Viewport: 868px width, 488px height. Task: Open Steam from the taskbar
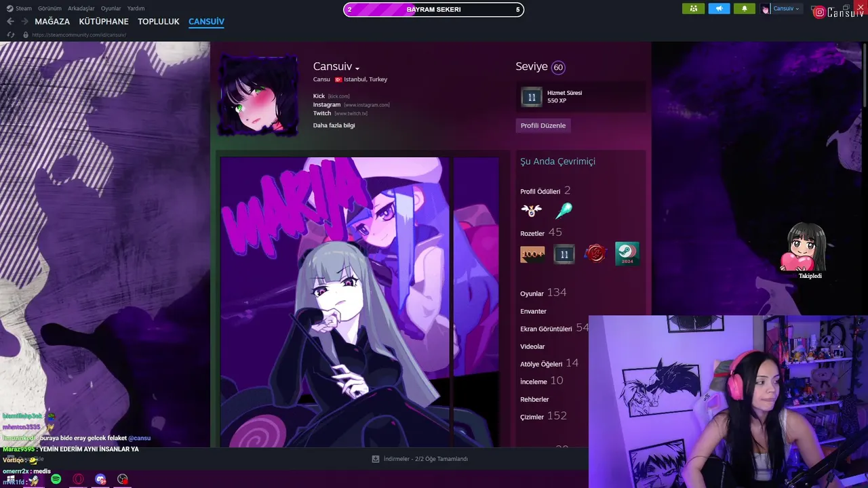click(33, 479)
